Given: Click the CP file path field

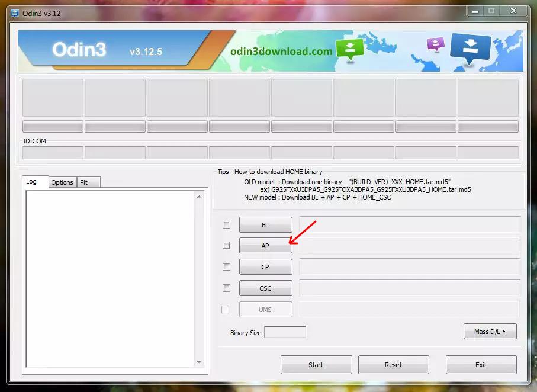Looking at the screenshot, I should tap(410, 266).
